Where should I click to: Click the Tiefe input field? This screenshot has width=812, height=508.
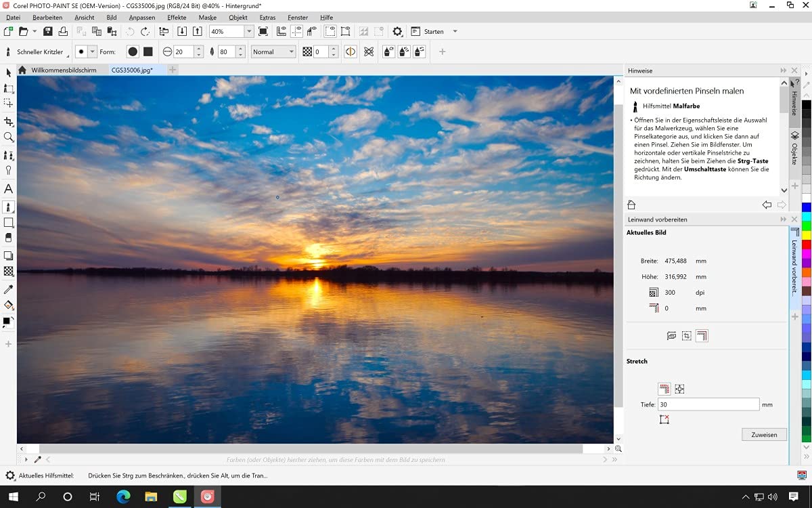(x=708, y=404)
